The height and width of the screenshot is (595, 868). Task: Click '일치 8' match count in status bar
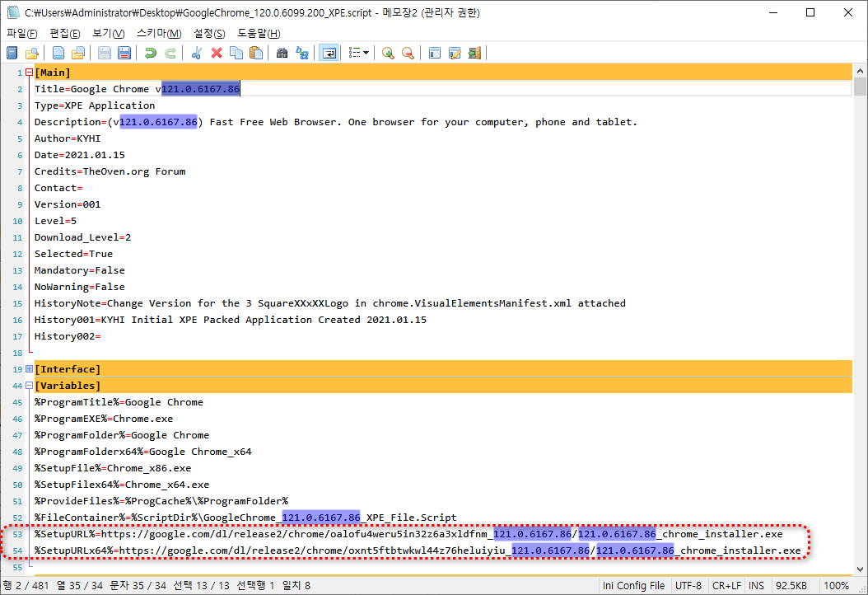click(x=296, y=586)
